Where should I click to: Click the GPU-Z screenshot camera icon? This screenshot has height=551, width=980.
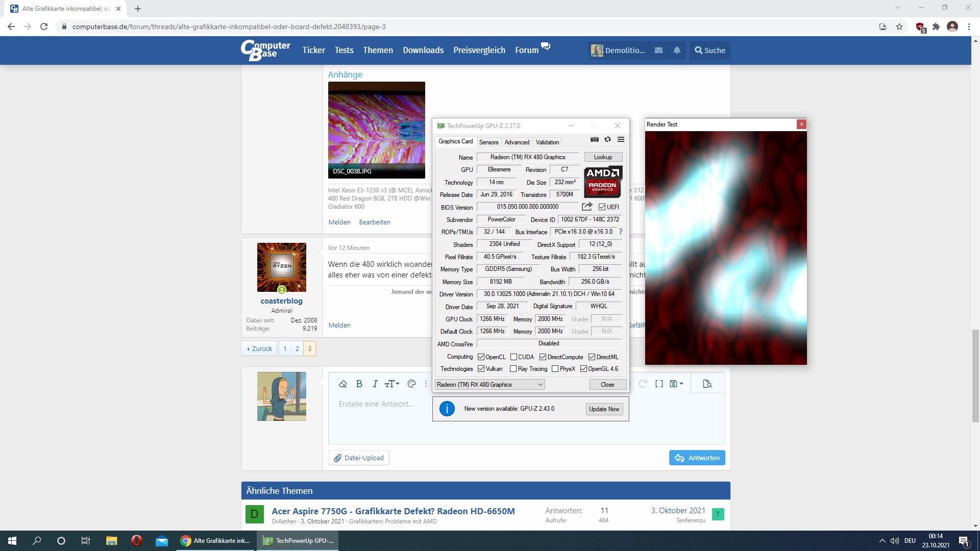(595, 140)
